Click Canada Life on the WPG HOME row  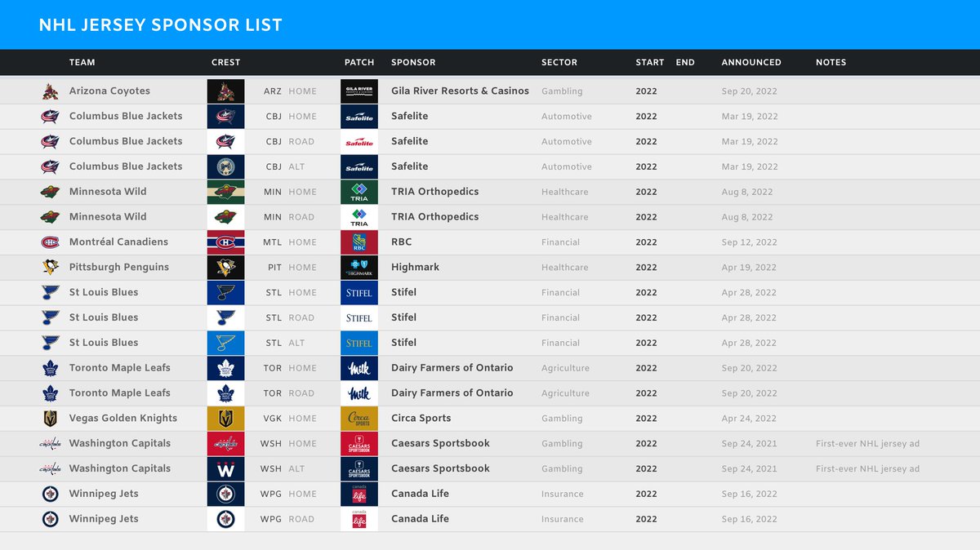[x=420, y=494]
